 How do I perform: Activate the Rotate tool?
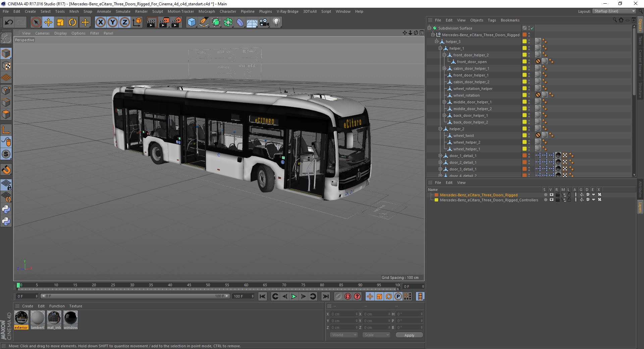point(72,22)
